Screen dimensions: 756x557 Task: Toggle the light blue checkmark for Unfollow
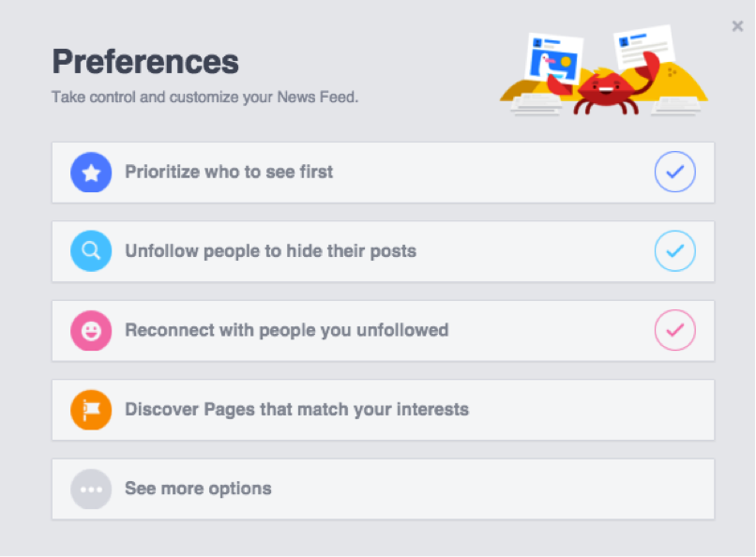675,251
